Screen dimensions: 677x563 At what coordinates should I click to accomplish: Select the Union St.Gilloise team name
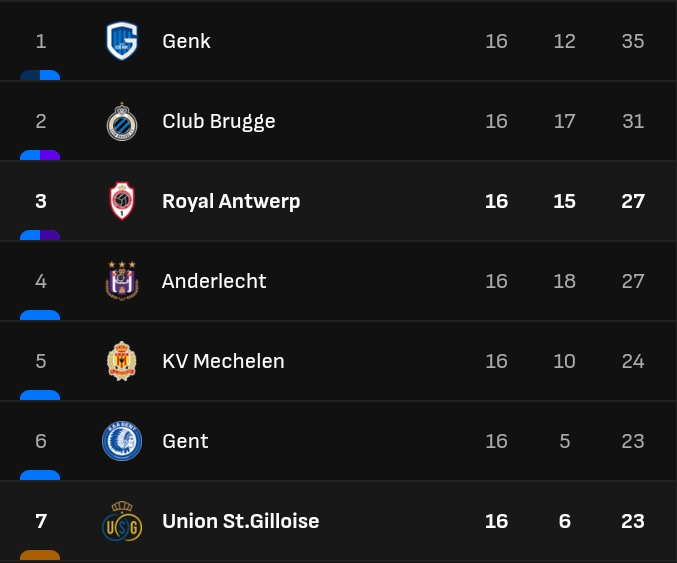pyautogui.click(x=240, y=521)
